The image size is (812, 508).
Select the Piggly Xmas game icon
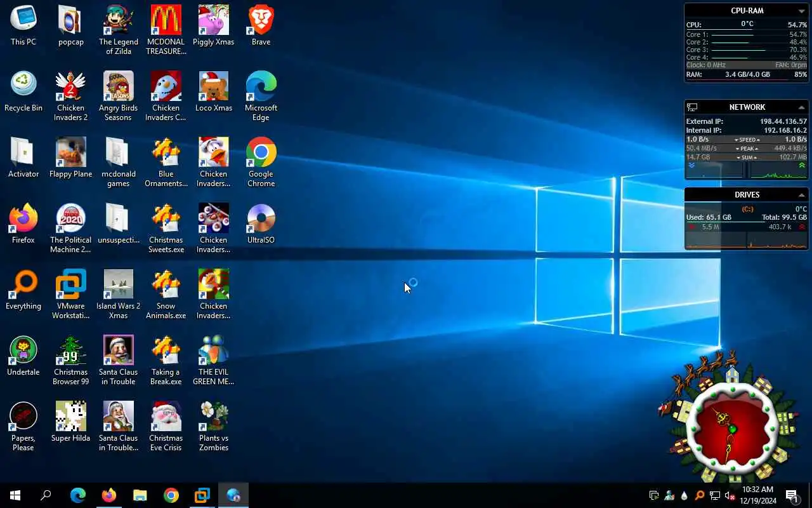(214, 26)
